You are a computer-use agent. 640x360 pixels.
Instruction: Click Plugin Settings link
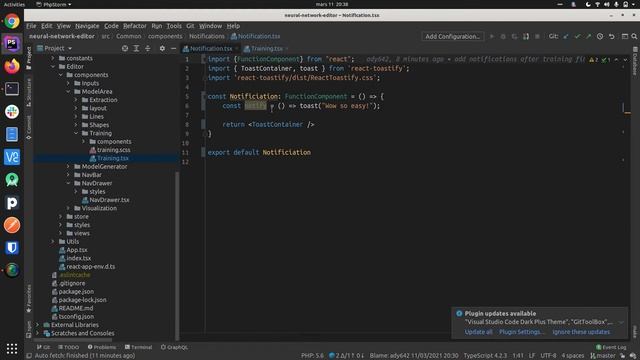(521, 332)
